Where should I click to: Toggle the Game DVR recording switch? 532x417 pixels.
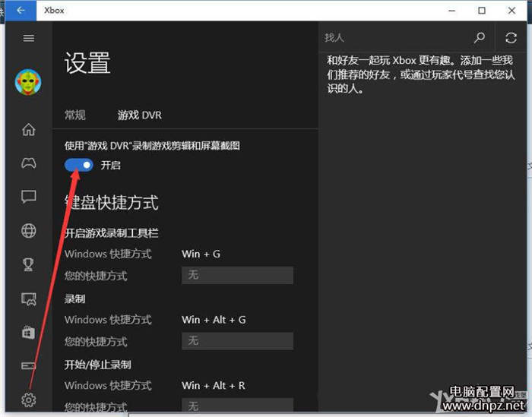point(79,165)
